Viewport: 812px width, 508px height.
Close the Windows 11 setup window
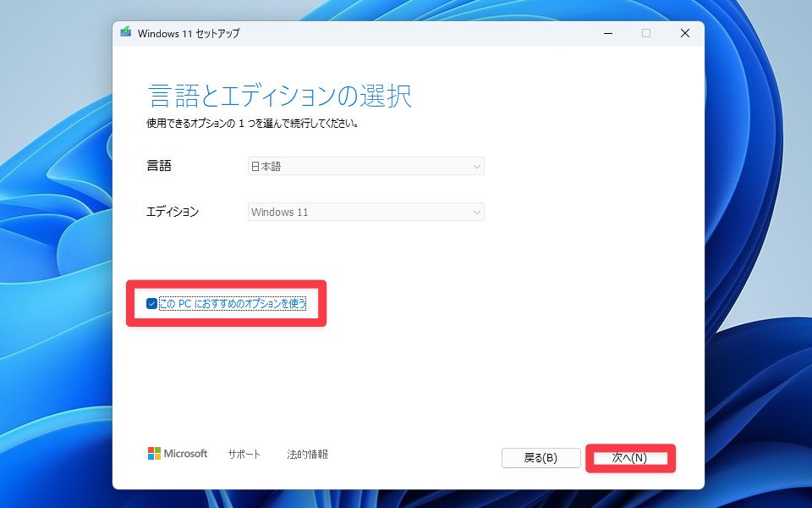point(684,33)
